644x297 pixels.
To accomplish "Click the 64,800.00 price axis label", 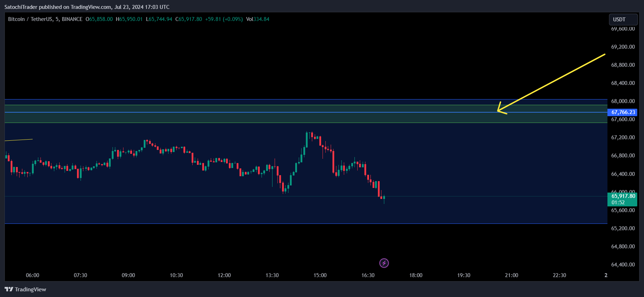I will pos(623,247).
